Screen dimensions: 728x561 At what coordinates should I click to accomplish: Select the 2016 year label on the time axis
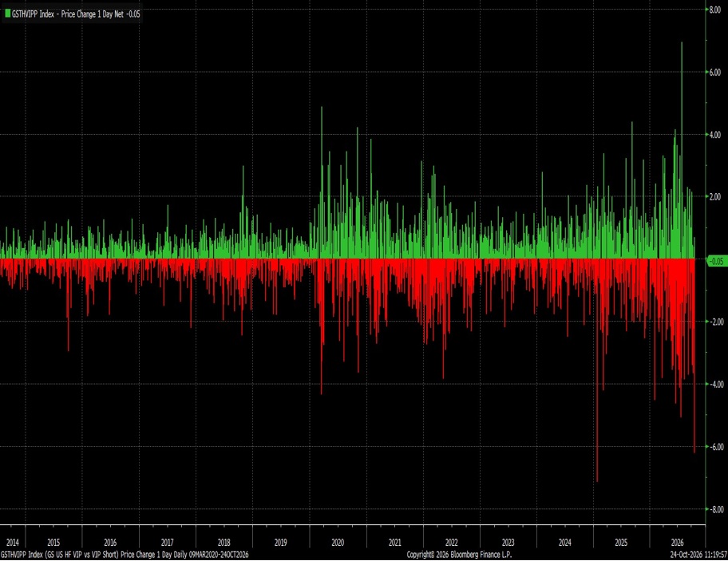point(110,543)
